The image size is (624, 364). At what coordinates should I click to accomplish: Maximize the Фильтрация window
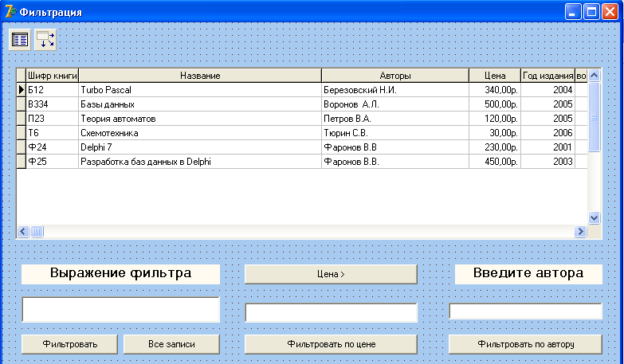click(x=591, y=12)
